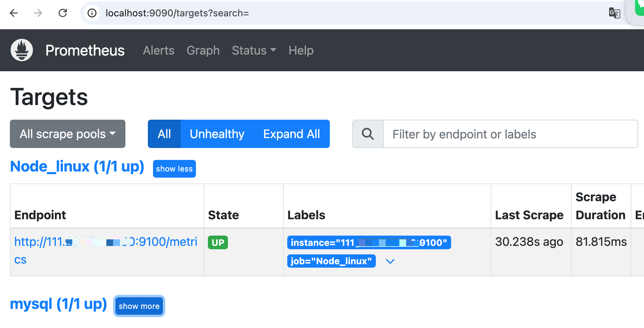Click the job="Node_linux" label badge
Viewport: 644px width, 328px height.
coord(331,261)
